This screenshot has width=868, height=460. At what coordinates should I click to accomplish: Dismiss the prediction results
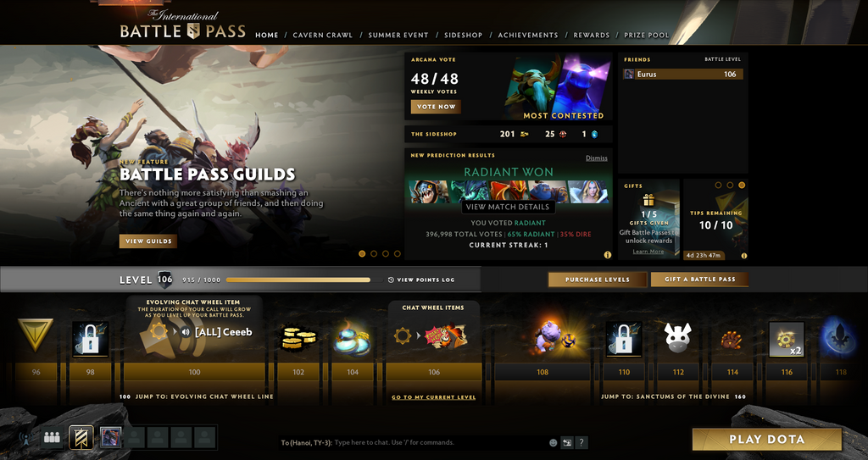(x=596, y=158)
